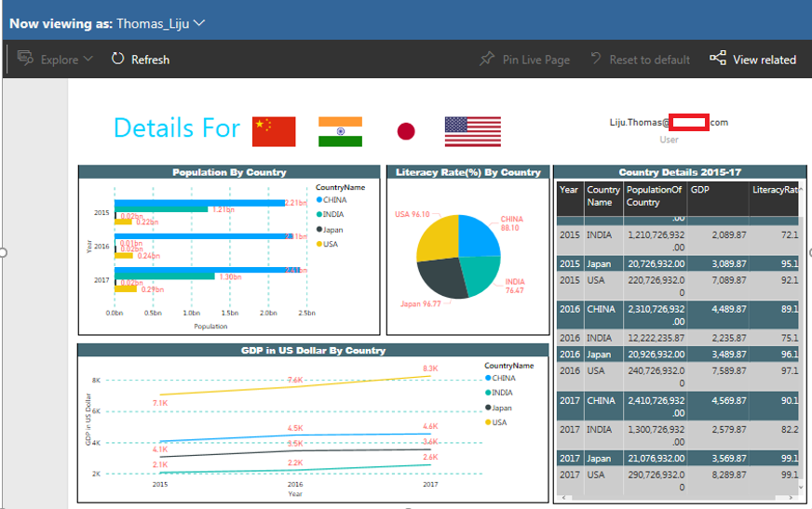Click the Country Details table scroll down arrow
Image resolution: width=812 pixels, height=509 pixels.
click(804, 487)
